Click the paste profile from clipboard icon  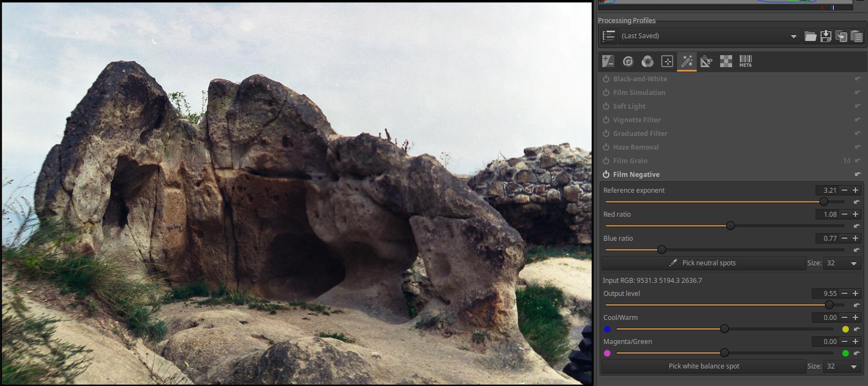[857, 37]
